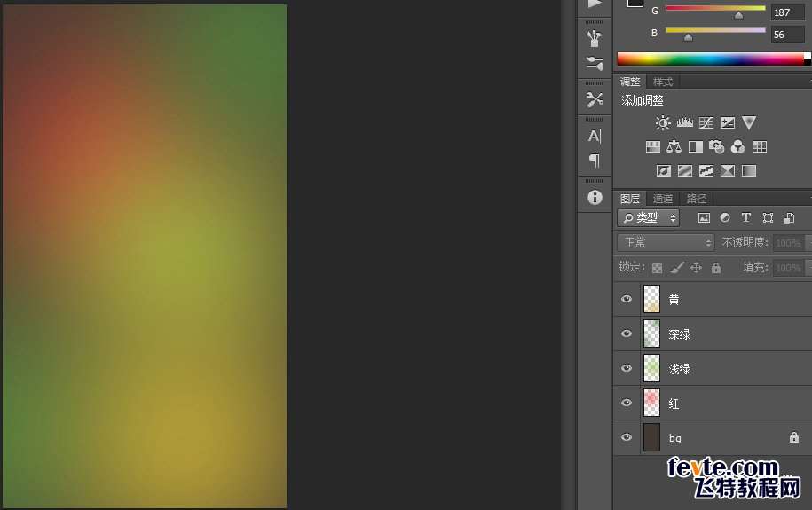This screenshot has height=510, width=812.
Task: Click the 红 layer thumbnail
Action: 651,403
